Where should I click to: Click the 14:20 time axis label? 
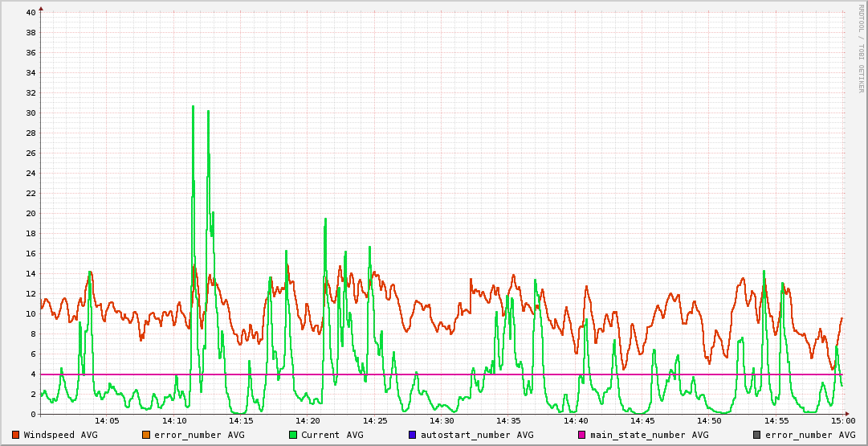[x=308, y=420]
